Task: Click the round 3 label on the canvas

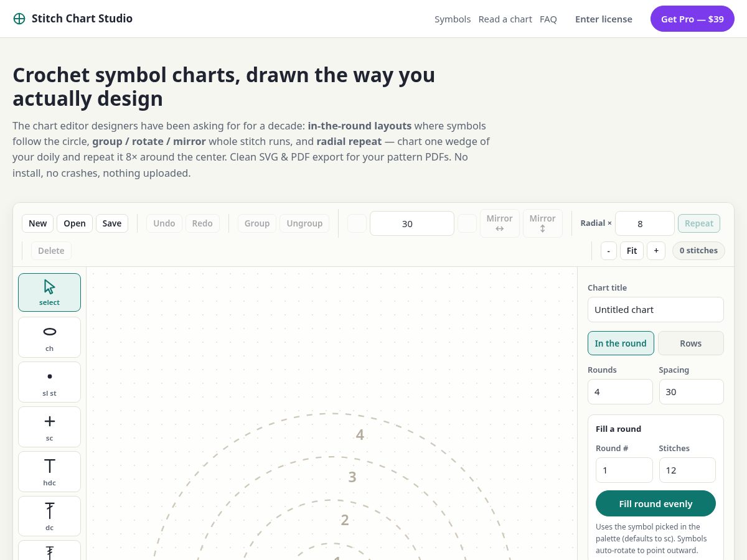Action: pyautogui.click(x=352, y=477)
